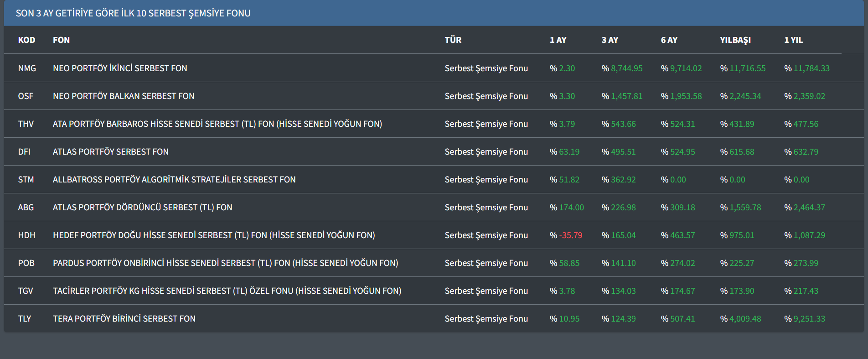Viewport: 868px width, 359px height.
Task: Open NEO PORTFÖY BALKAN SERBEST FON
Action: pos(124,96)
